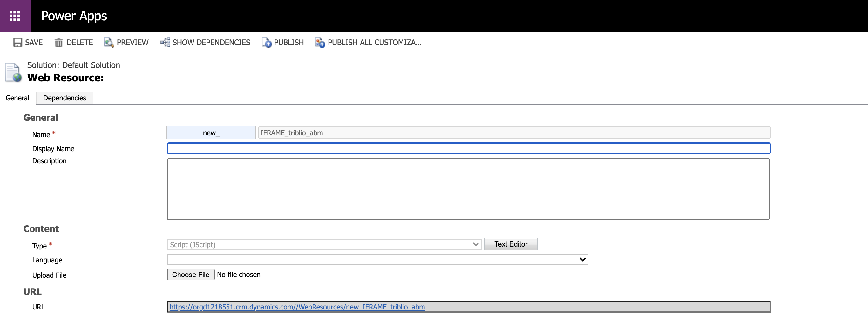
Task: Click the Web Resource document icon
Action: click(13, 72)
